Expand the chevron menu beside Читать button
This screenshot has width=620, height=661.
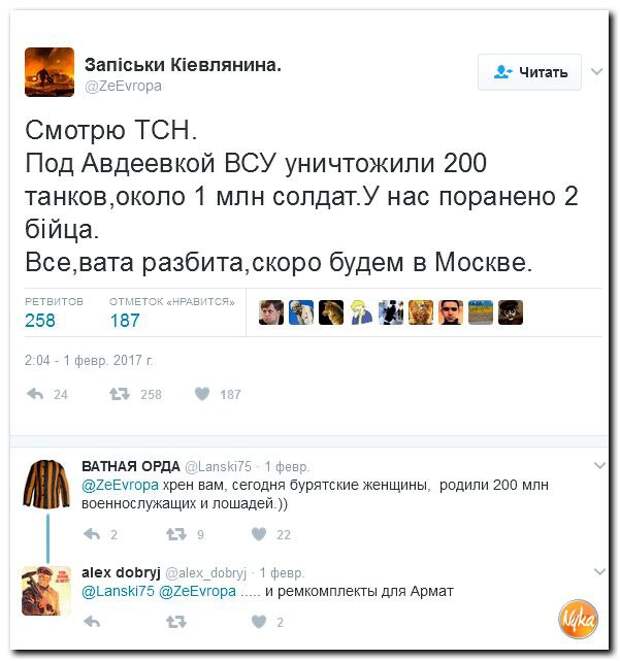597,72
